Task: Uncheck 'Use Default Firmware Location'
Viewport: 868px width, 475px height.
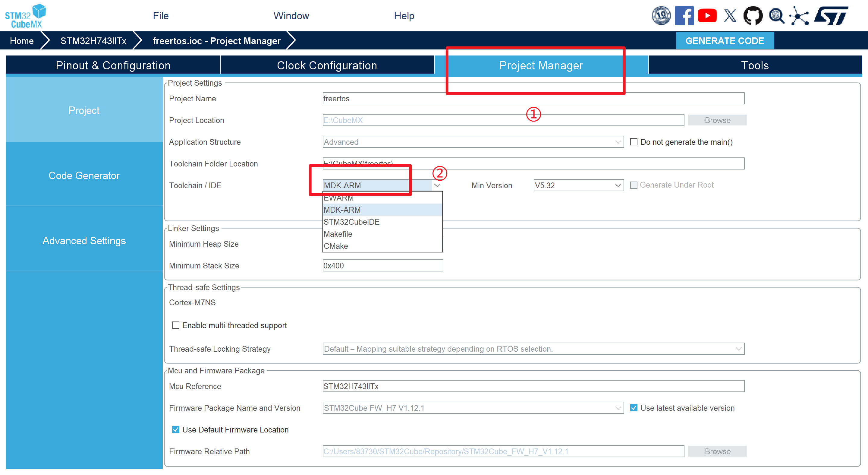Action: (x=175, y=429)
